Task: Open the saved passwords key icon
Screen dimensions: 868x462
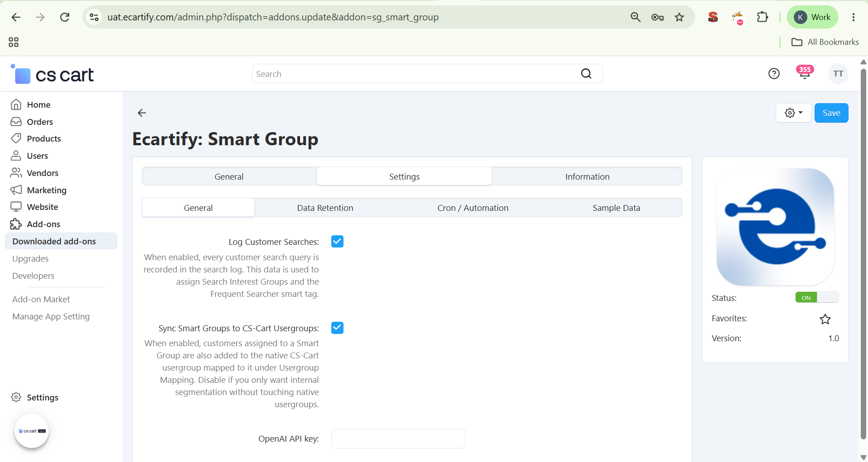Action: click(658, 17)
